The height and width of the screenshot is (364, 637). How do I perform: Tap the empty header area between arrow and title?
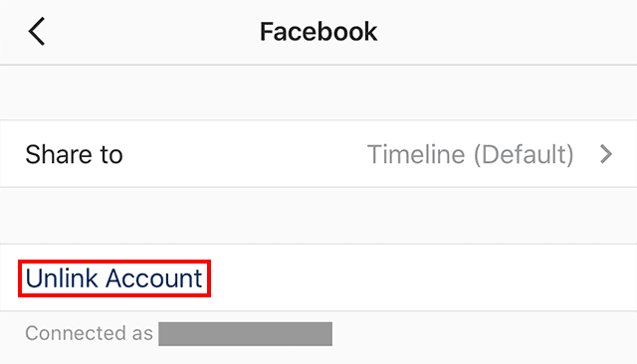click(152, 32)
